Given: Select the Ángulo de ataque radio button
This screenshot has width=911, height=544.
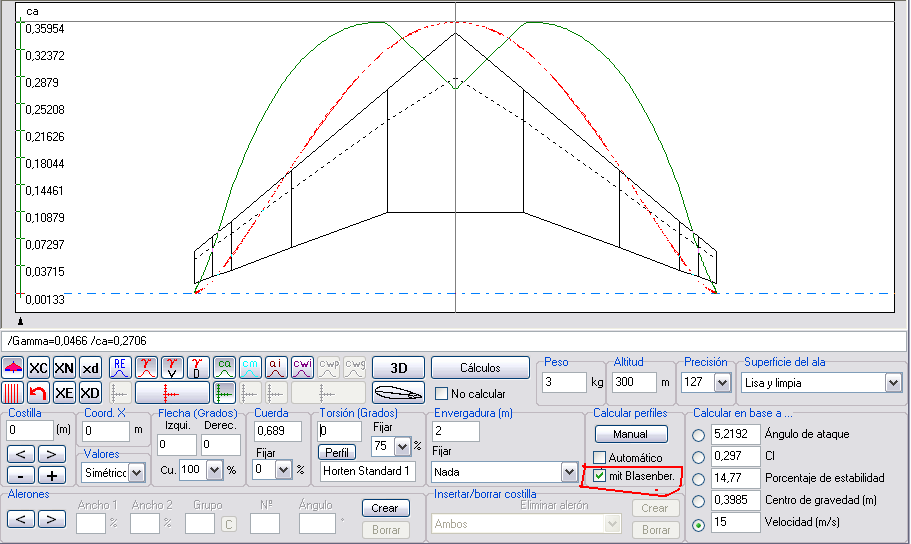Looking at the screenshot, I should [x=697, y=435].
